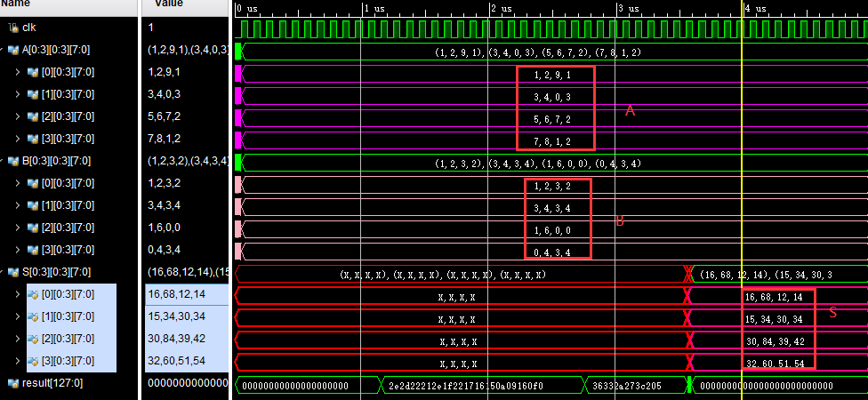Viewport: 868px width, 400px height.
Task: Click the value cell 32,60,51,54
Action: 187,361
